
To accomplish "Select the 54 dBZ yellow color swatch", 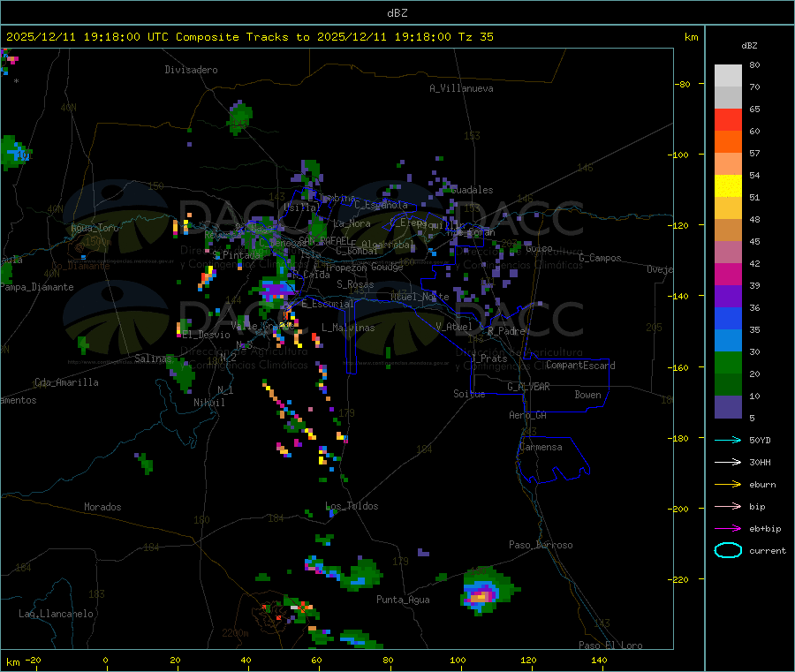I will (x=728, y=186).
